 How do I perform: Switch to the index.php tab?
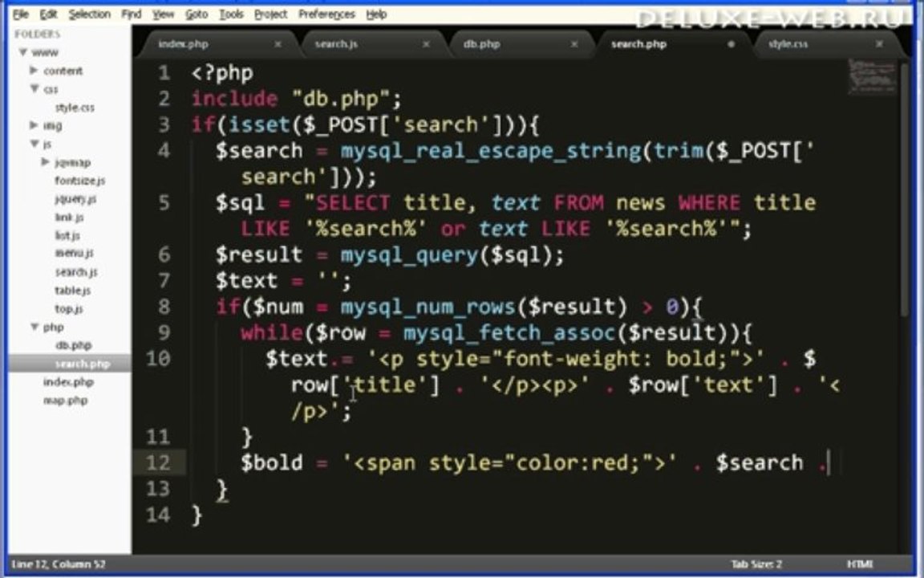coord(184,43)
